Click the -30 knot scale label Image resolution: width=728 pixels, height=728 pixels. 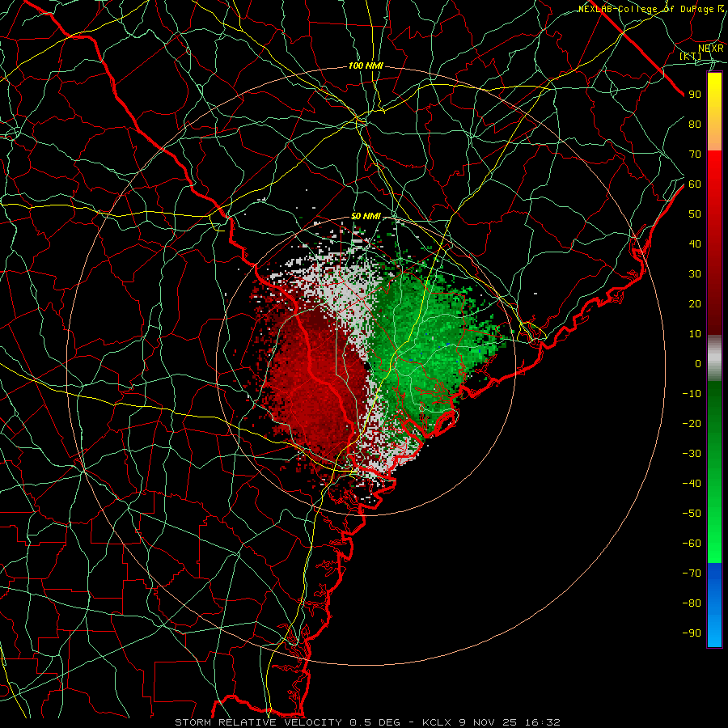coord(692,454)
